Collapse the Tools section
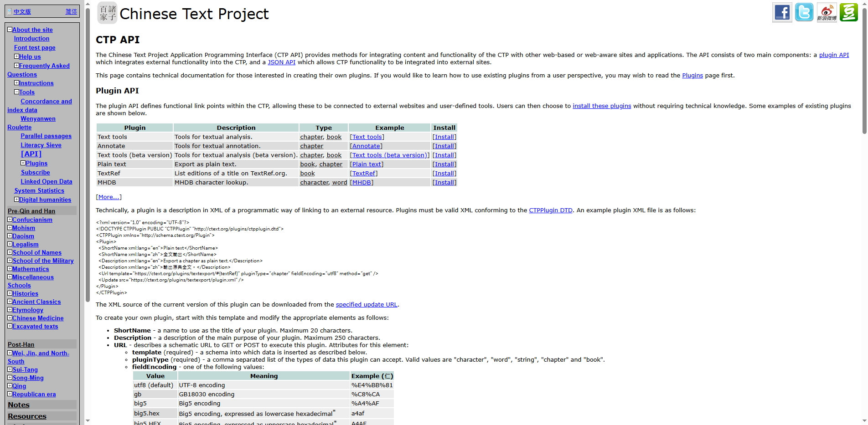Image resolution: width=868 pixels, height=425 pixels. (16, 92)
